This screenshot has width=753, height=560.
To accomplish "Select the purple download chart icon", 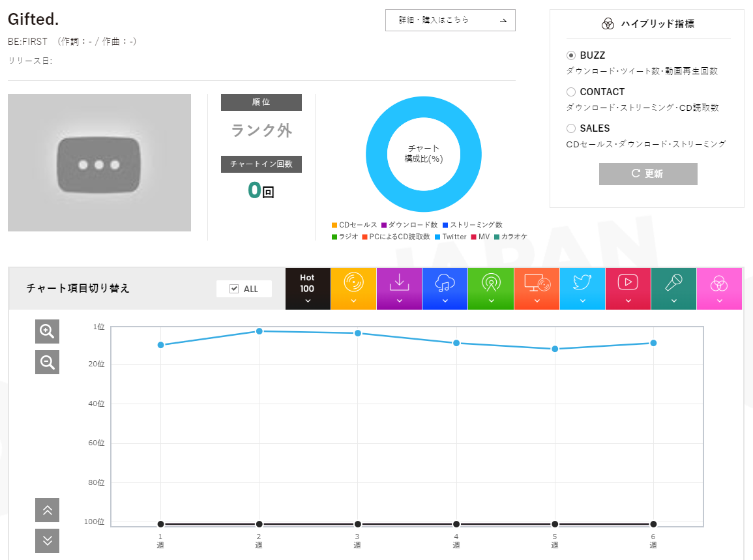I will click(399, 282).
